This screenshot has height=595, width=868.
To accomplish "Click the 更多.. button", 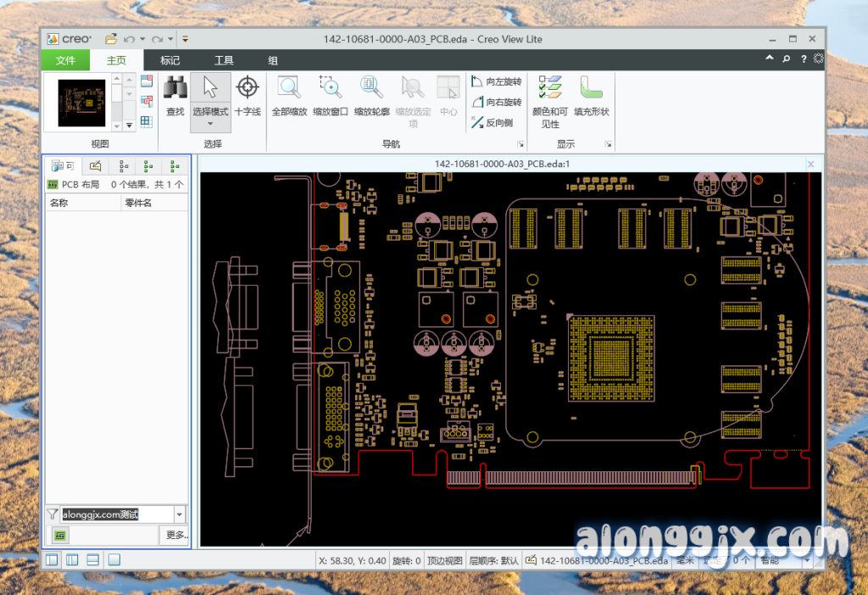I will tap(175, 536).
